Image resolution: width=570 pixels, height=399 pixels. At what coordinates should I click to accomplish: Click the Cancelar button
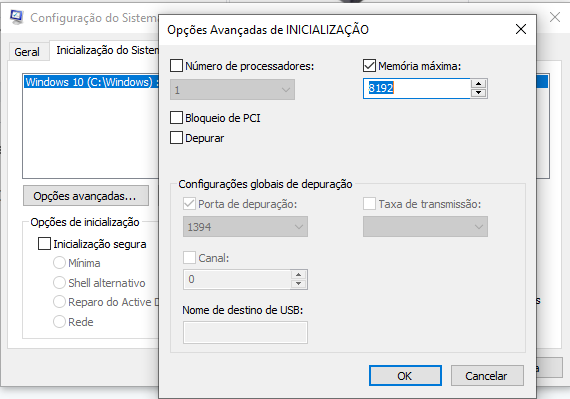(x=487, y=376)
